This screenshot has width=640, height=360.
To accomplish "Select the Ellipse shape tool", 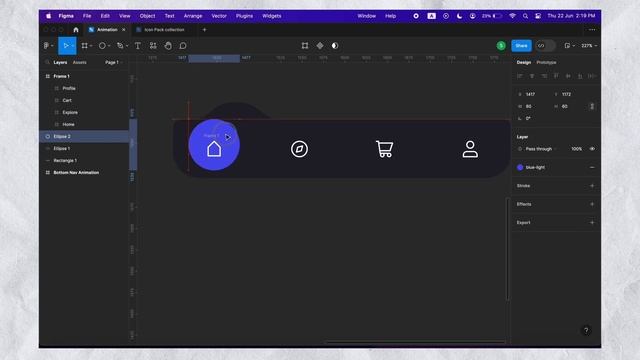I will [x=102, y=46].
